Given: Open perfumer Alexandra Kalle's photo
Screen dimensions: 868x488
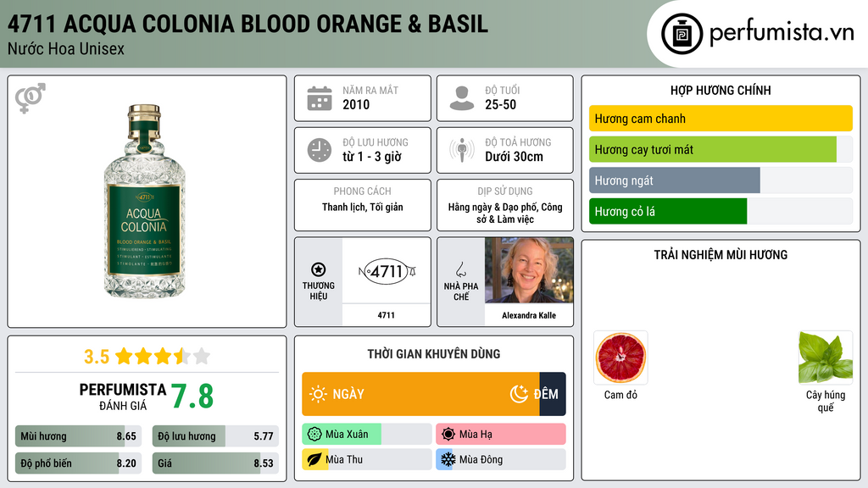Looking at the screenshot, I should (x=529, y=270).
